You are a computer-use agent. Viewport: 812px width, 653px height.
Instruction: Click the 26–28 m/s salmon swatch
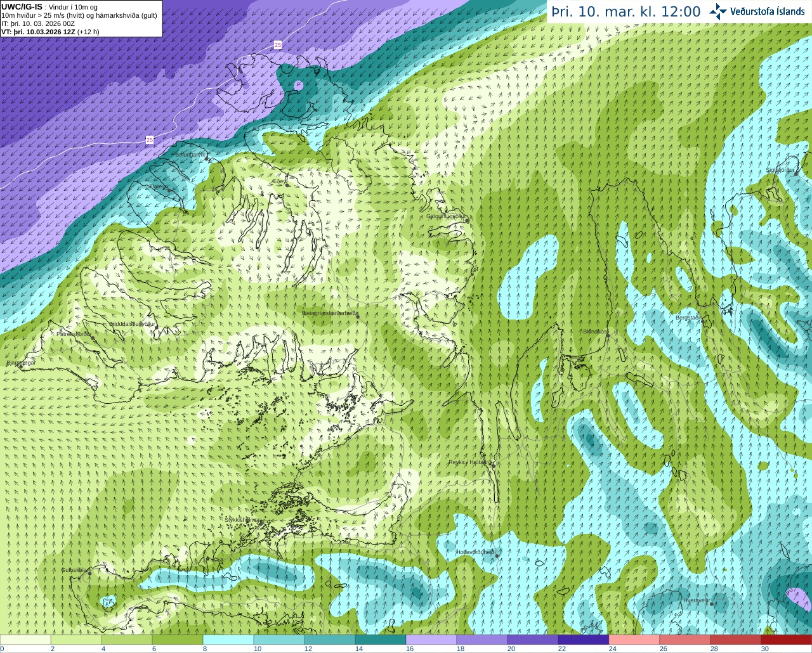pos(685,640)
